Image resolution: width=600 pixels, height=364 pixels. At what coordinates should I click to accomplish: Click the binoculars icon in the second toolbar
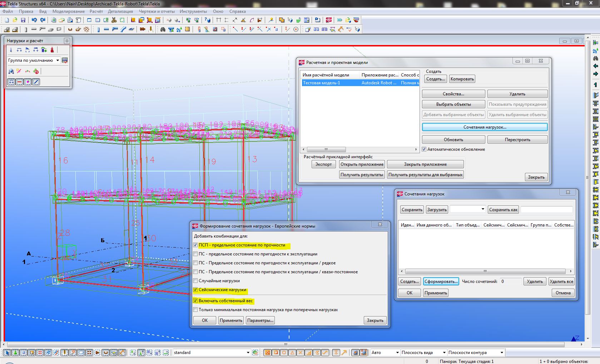click(x=163, y=29)
